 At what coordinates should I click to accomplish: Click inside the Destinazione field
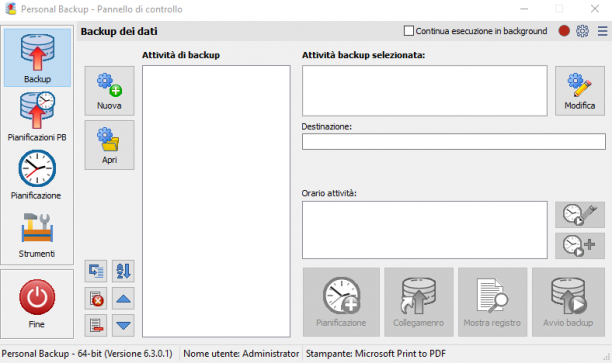[x=454, y=141]
